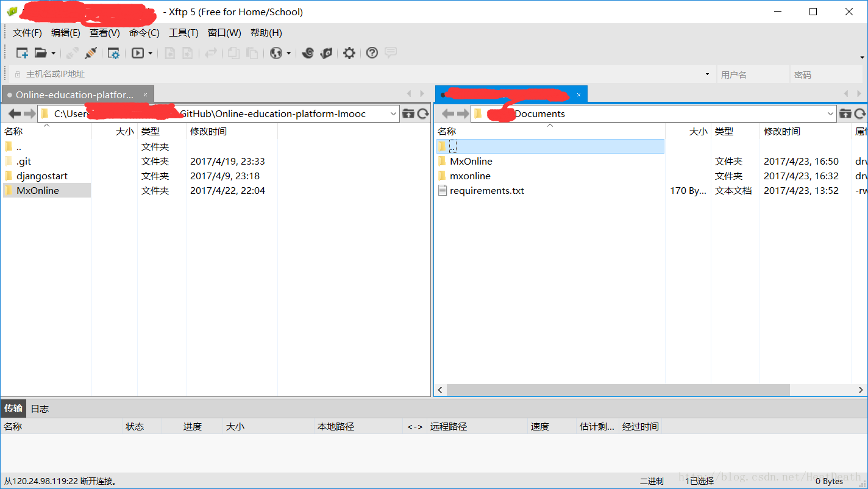The height and width of the screenshot is (489, 868).
Task: Expand the dropdown next to play icon
Action: click(151, 54)
